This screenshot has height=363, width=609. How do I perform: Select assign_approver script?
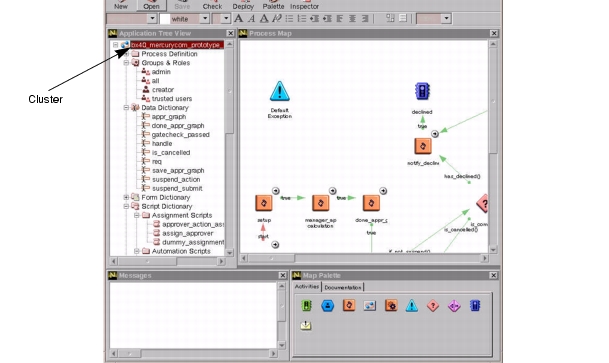[188, 233]
